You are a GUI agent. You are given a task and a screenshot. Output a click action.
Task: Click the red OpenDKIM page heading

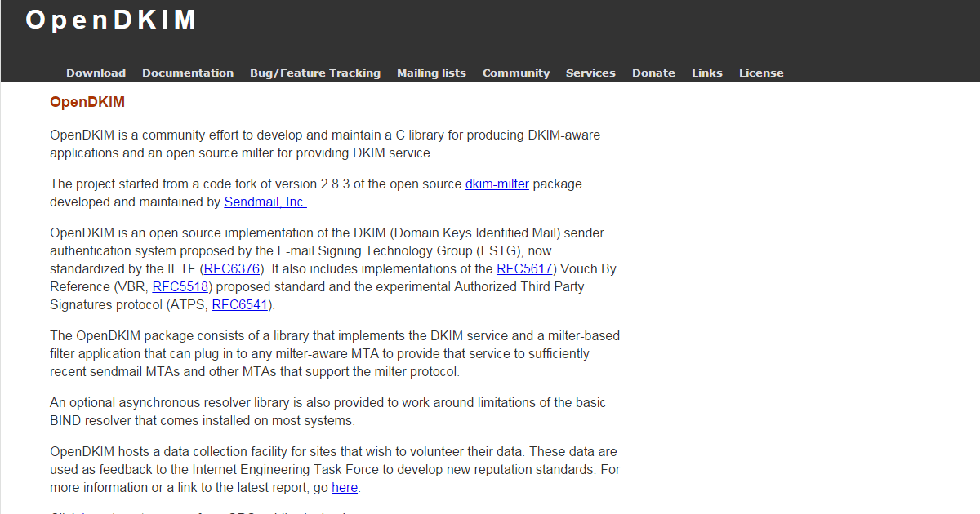87,102
